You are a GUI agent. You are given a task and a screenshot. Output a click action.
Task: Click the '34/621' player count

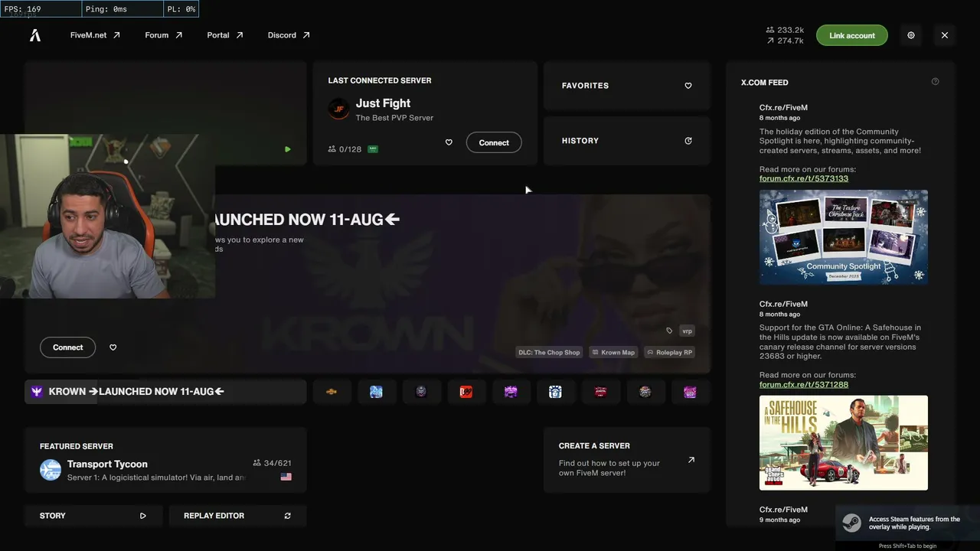click(277, 463)
